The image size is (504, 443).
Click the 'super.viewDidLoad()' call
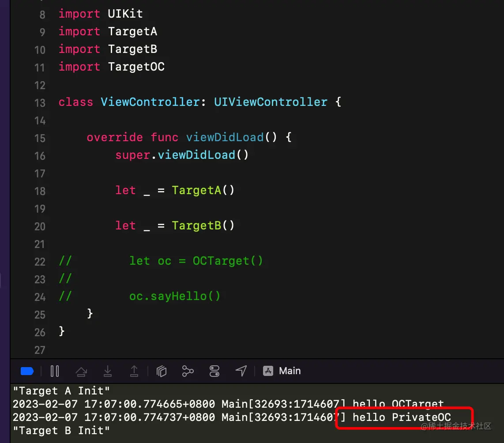pos(182,155)
